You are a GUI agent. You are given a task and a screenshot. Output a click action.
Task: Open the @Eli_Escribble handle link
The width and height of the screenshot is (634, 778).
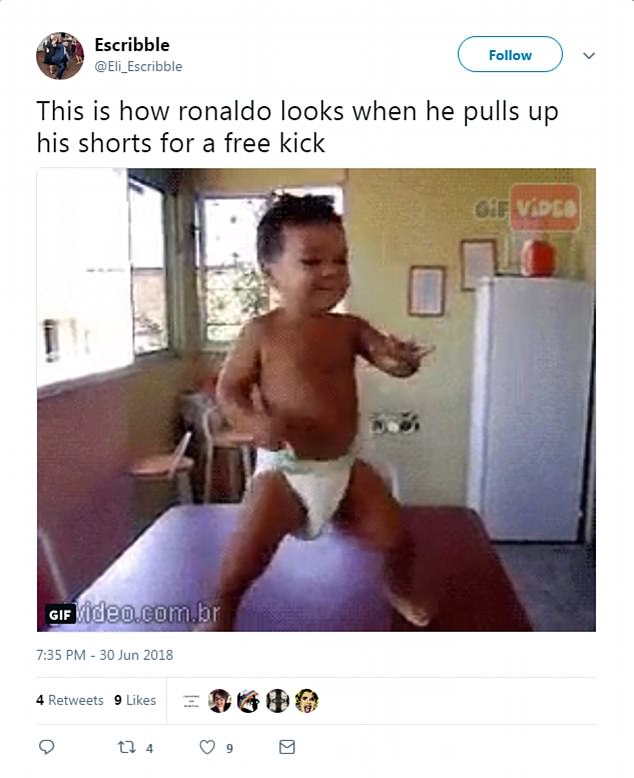[138, 66]
